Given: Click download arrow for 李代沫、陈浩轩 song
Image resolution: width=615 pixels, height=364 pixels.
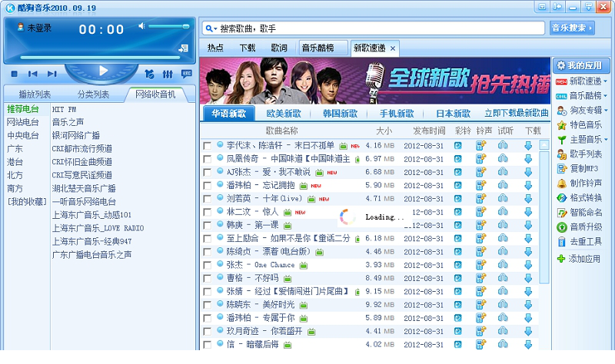Looking at the screenshot, I should pos(528,145).
